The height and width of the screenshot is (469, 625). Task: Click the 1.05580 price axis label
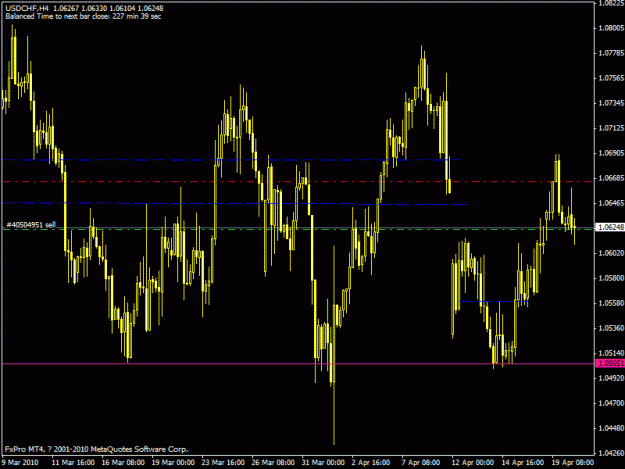[x=611, y=303]
